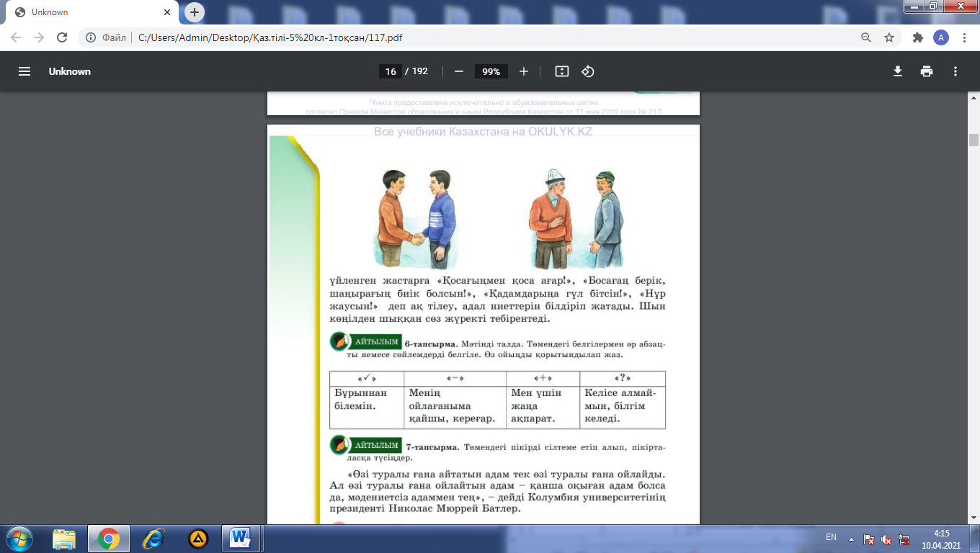
Task: Click the АЙТЫЛЫМ badge beside 7-тапсырма
Action: click(x=366, y=446)
